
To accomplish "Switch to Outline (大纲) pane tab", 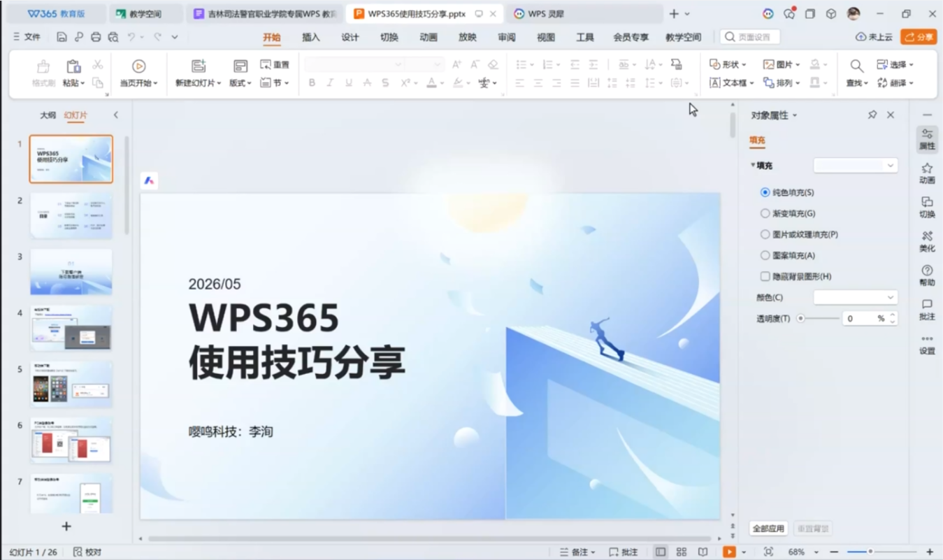I will tap(48, 115).
